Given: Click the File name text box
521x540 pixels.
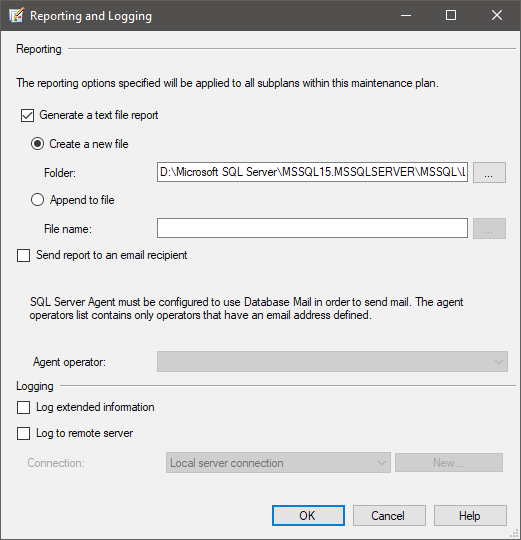Looking at the screenshot, I should 312,228.
